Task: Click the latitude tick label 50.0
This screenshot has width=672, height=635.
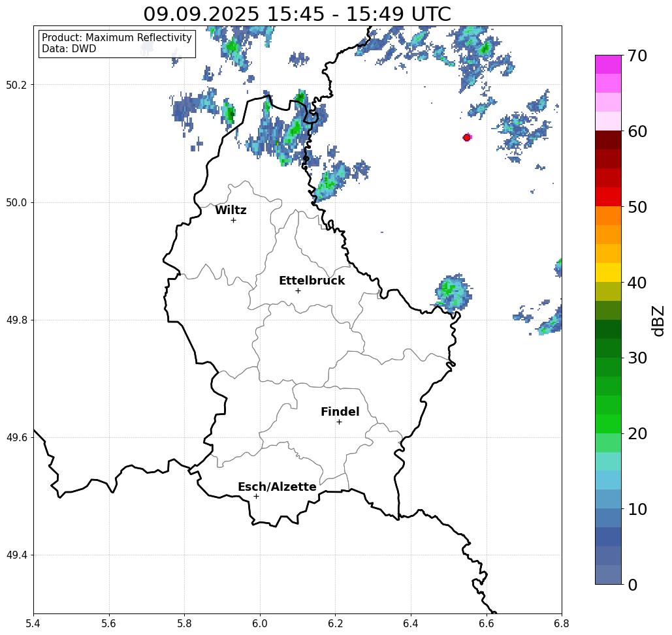Action: pos(16,202)
